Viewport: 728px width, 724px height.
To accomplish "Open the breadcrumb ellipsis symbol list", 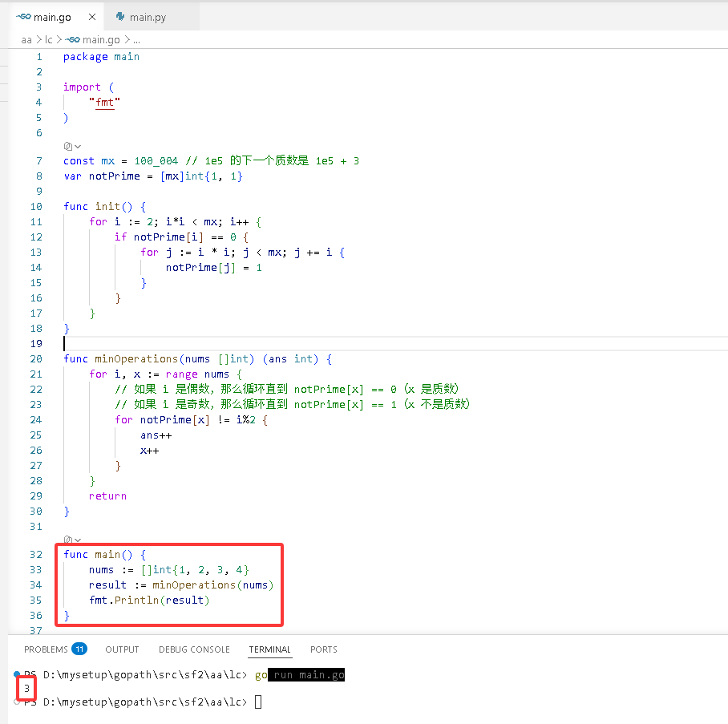I will pyautogui.click(x=136, y=40).
